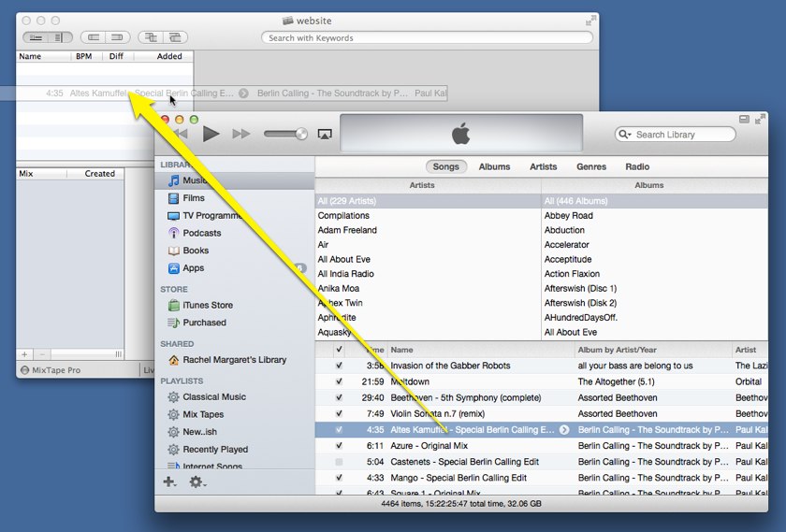Image resolution: width=786 pixels, height=532 pixels.
Task: Sort by Artist column header
Action: 750,350
